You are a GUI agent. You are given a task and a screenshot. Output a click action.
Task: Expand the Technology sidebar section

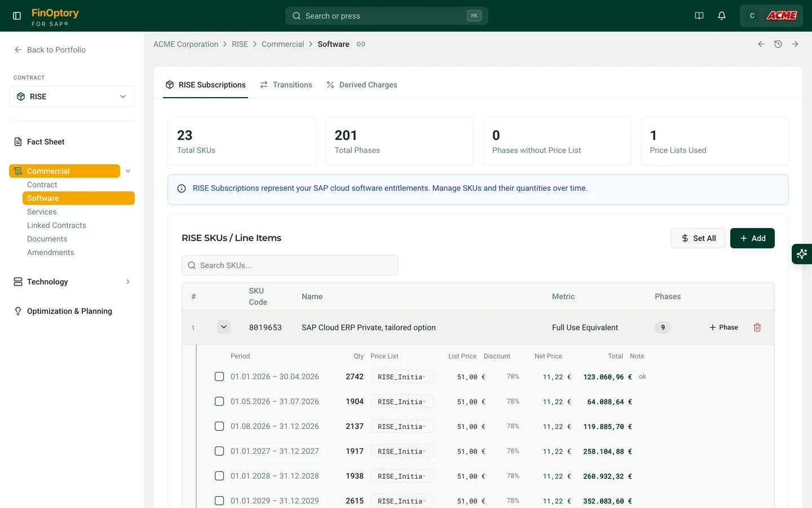(x=72, y=282)
